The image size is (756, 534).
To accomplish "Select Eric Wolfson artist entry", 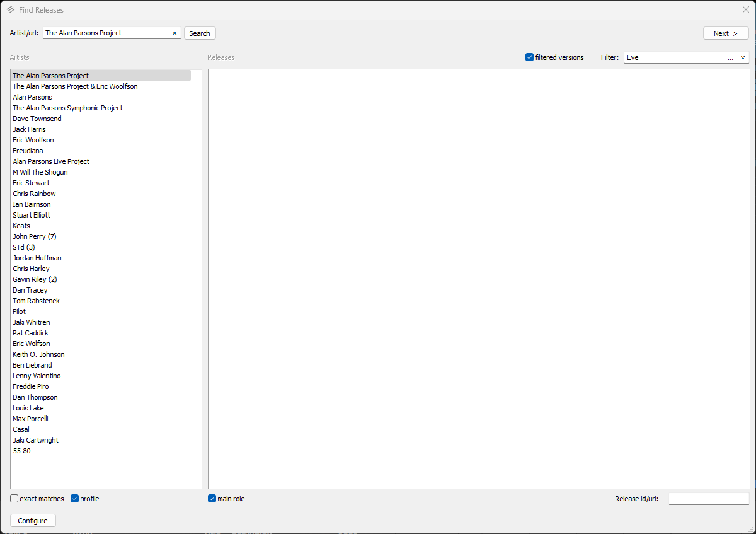I will tap(101, 344).
